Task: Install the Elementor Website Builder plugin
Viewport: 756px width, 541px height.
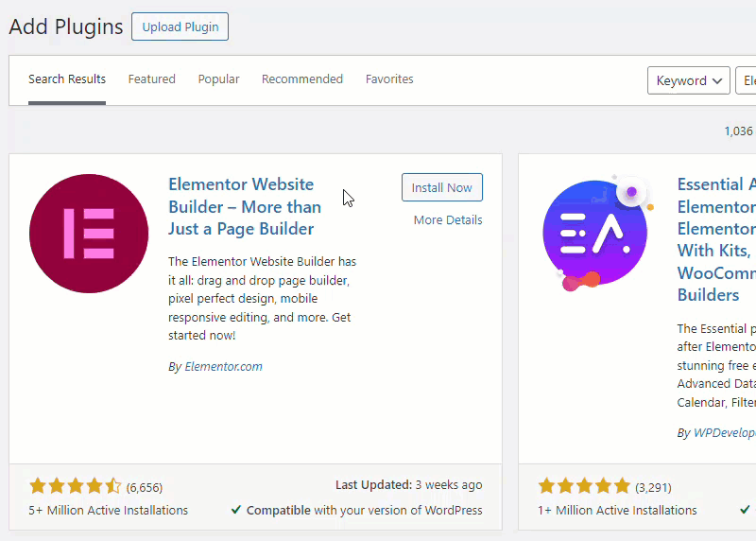Action: pos(442,187)
